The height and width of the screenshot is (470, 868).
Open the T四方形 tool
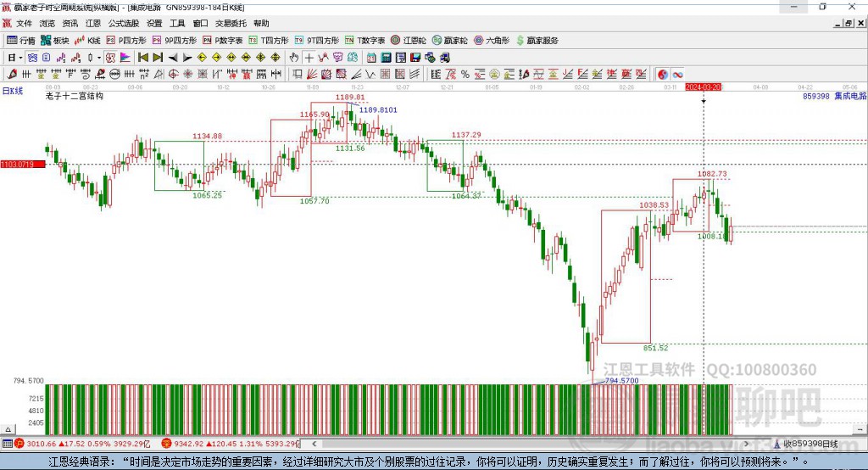pos(269,41)
